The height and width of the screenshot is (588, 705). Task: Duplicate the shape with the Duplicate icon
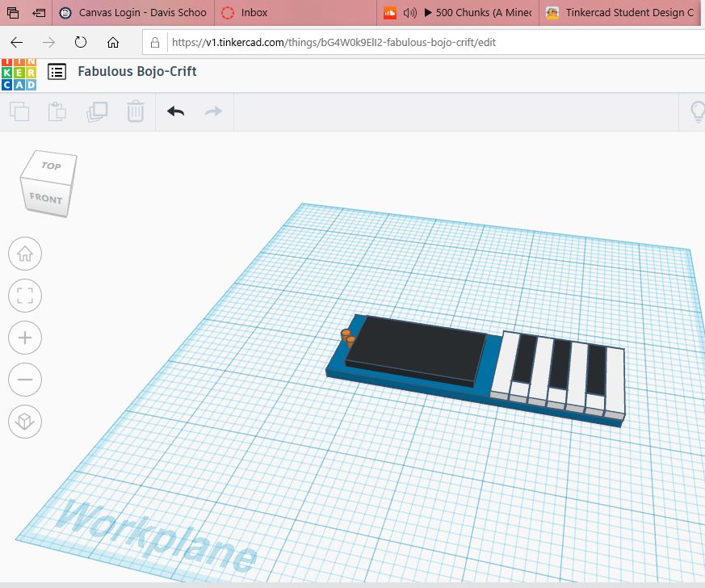point(96,111)
